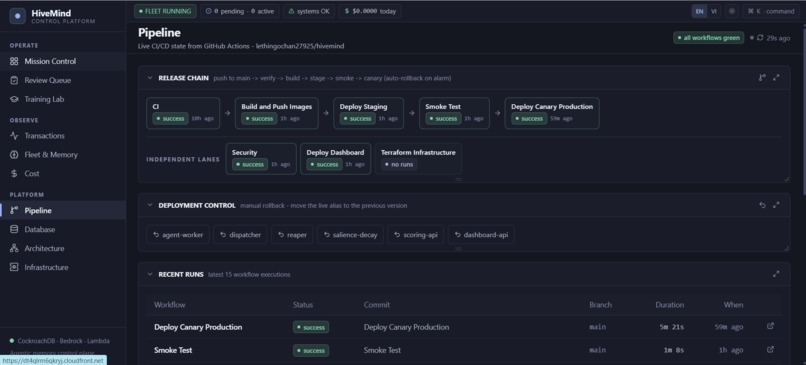Image resolution: width=806 pixels, height=365 pixels.
Task: Open the Deploy Dashboard lane card
Action: click(336, 159)
